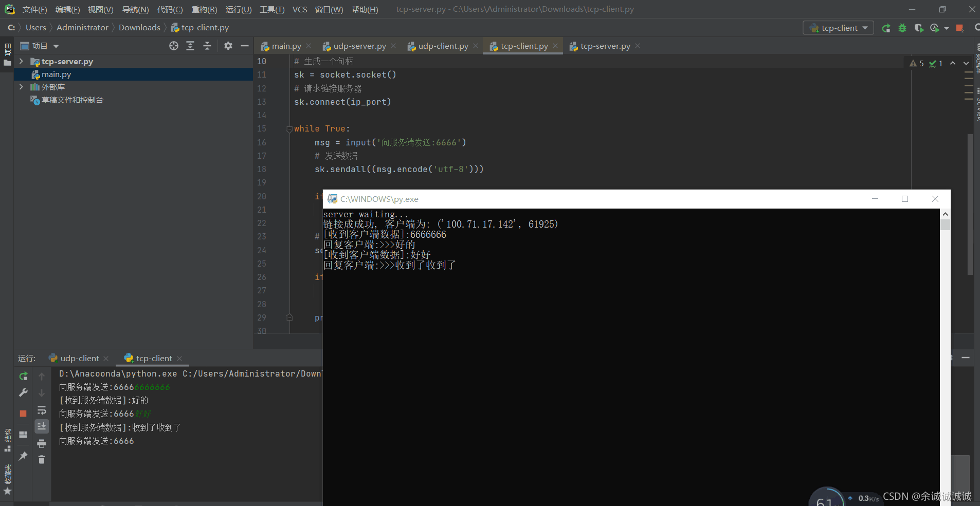Screen dimensions: 980x506
Task: Toggle pin tab in Run panel
Action: (x=23, y=456)
